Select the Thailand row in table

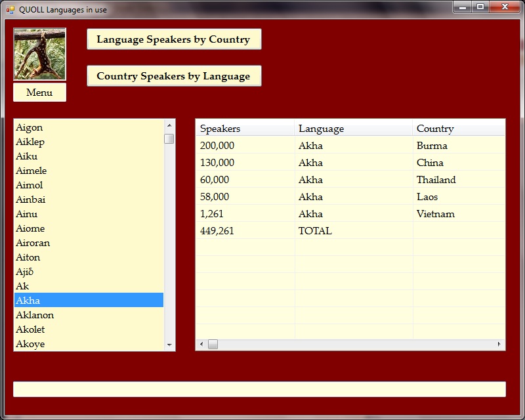pos(436,180)
